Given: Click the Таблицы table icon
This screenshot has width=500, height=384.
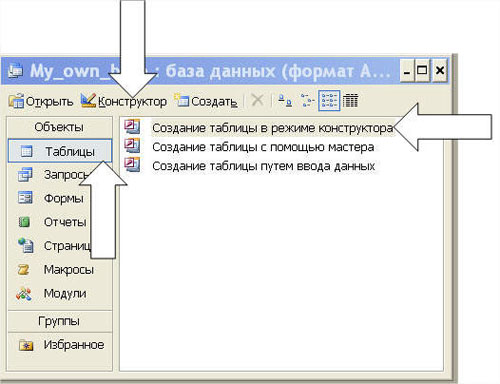Looking at the screenshot, I should (x=26, y=151).
